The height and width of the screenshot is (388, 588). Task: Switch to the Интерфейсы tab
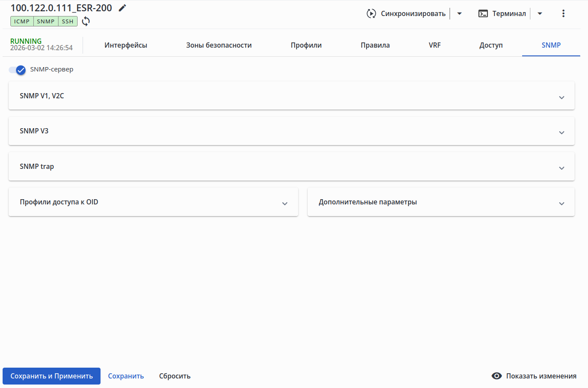point(126,45)
